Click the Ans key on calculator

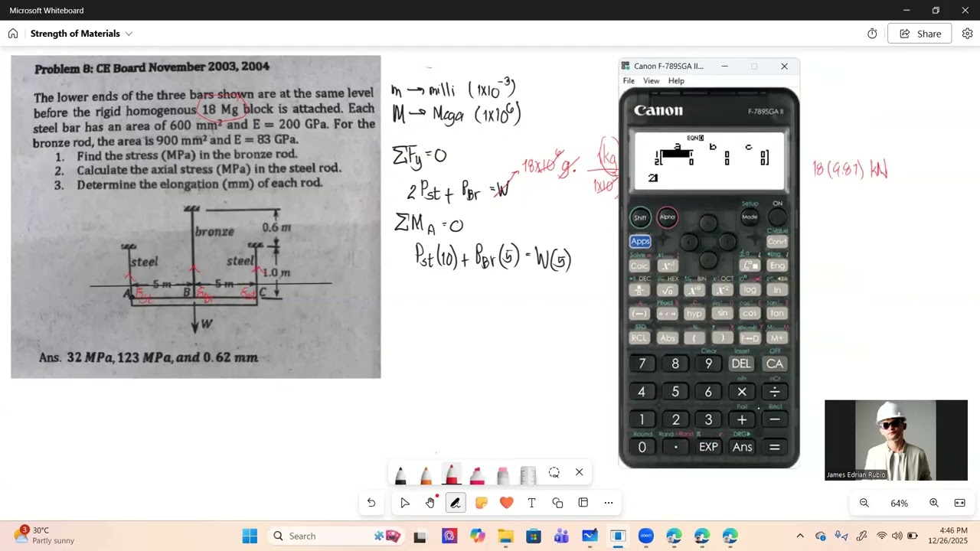pyautogui.click(x=742, y=447)
